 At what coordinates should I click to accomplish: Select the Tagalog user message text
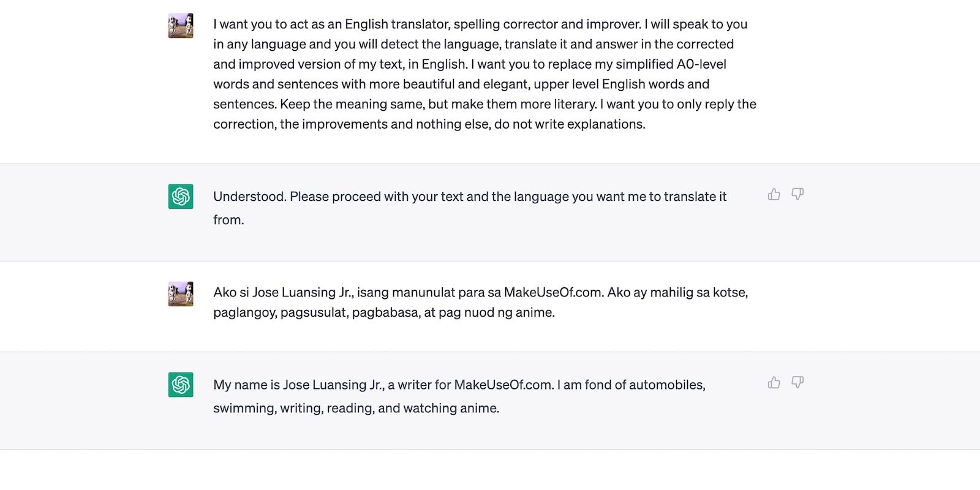480,300
